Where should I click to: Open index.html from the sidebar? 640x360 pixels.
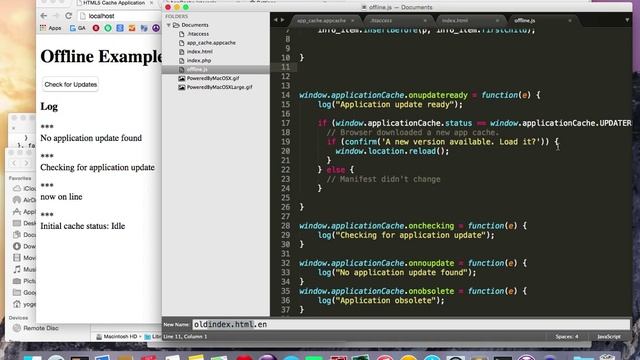point(200,52)
